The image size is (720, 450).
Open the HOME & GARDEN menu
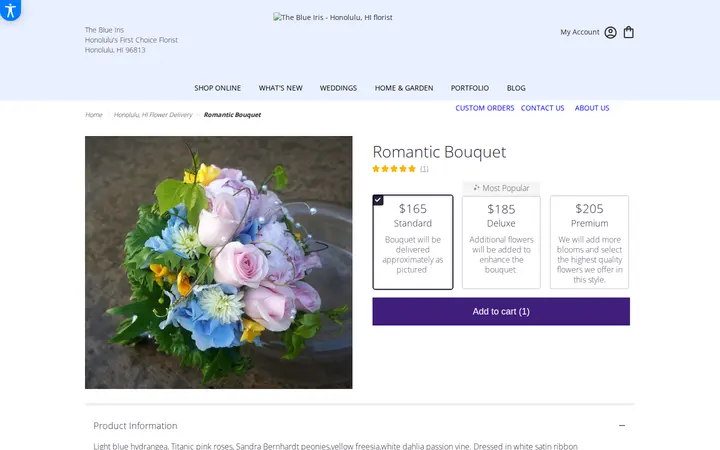[x=404, y=88]
